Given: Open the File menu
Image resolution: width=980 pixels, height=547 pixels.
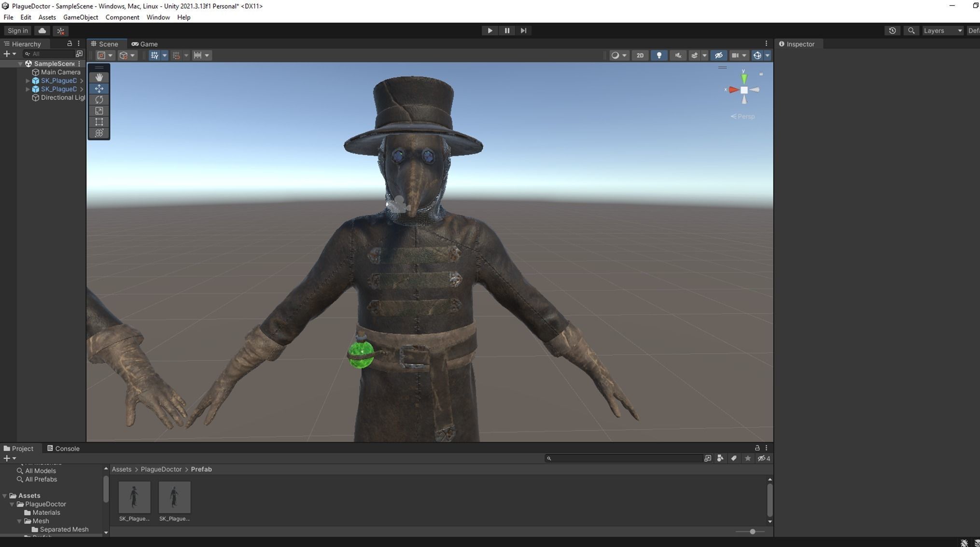Looking at the screenshot, I should [x=8, y=17].
